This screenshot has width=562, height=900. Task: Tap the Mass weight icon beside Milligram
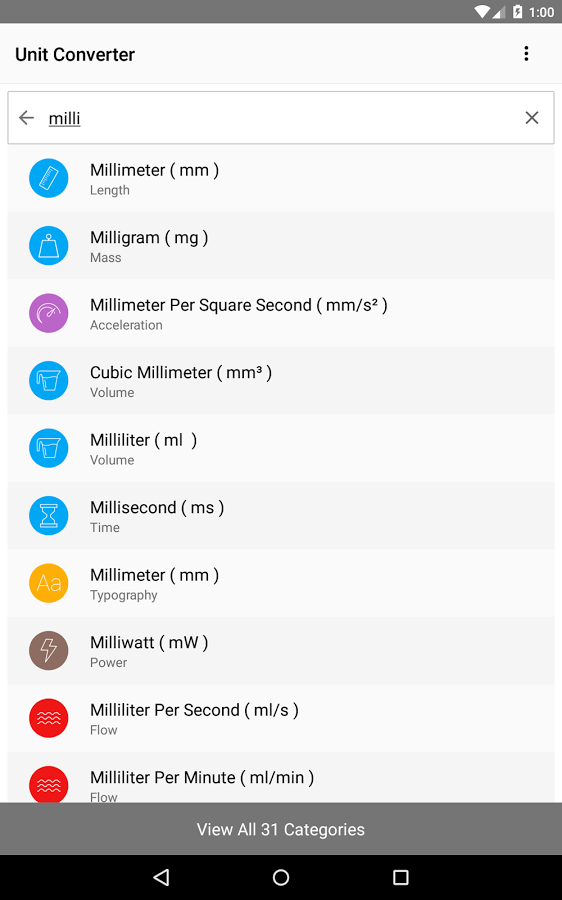[49, 246]
